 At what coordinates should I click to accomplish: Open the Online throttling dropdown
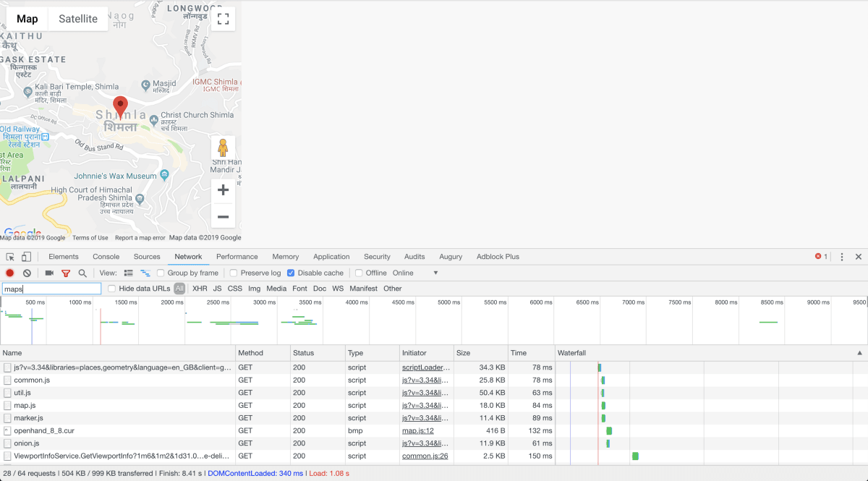(x=416, y=273)
